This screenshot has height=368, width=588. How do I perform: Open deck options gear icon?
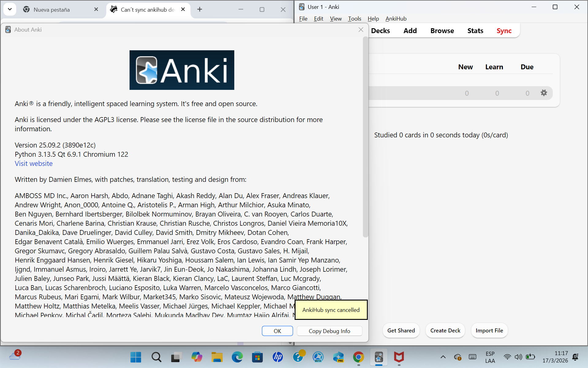pos(544,93)
